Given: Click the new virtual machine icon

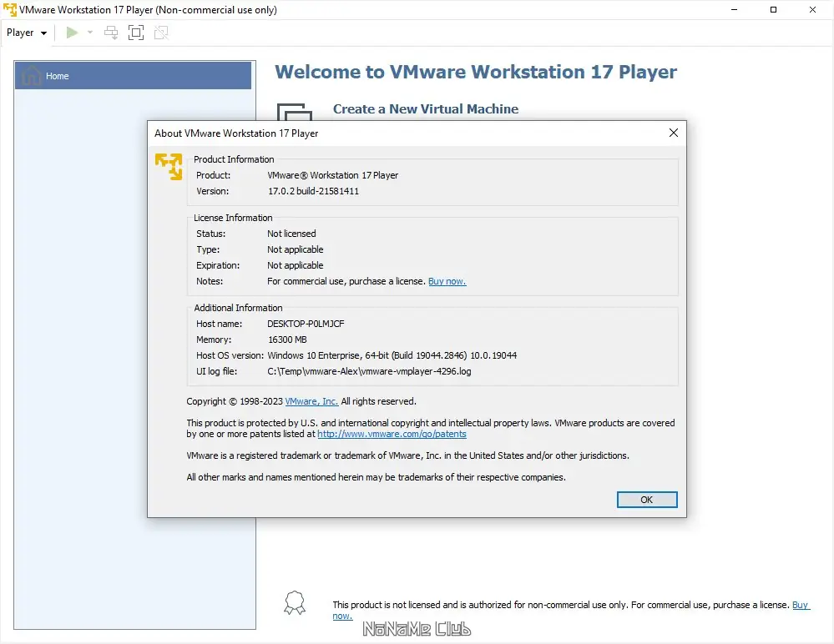Looking at the screenshot, I should coord(294,112).
